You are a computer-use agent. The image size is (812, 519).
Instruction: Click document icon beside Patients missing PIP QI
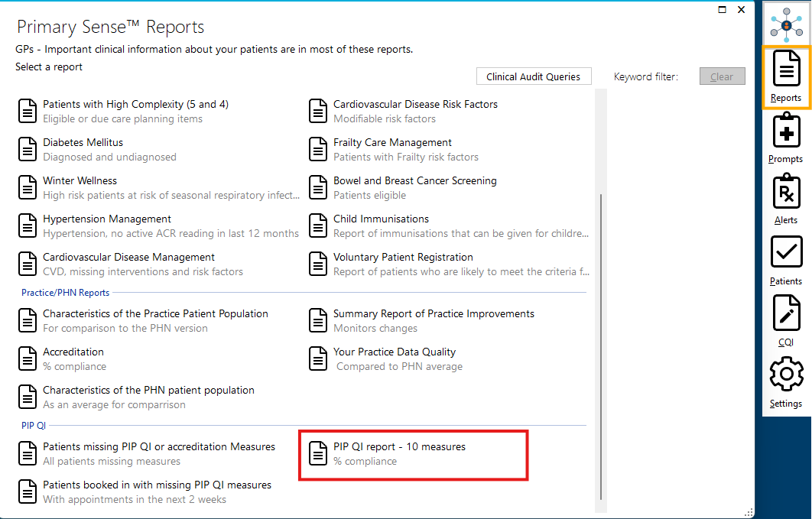28,454
